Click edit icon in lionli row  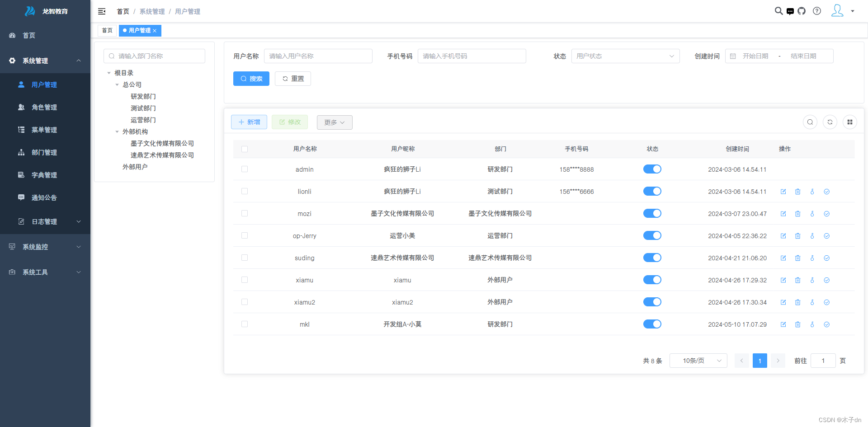[783, 192]
